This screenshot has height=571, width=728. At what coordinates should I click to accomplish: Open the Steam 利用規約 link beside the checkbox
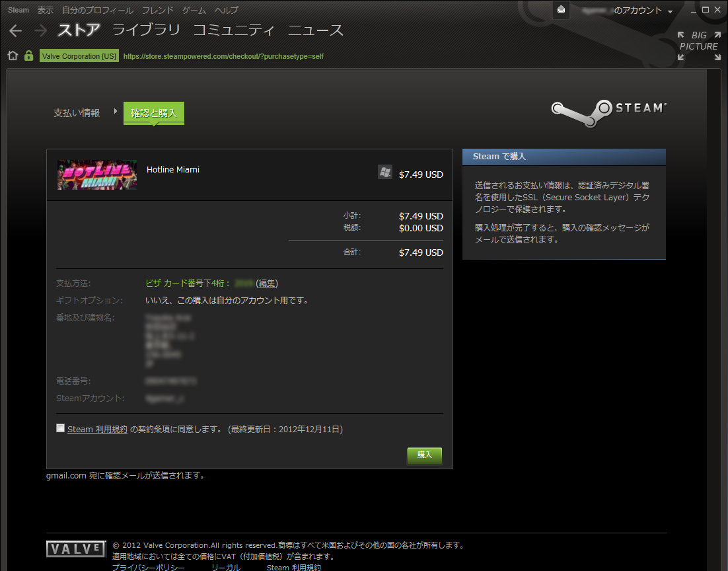tap(97, 430)
